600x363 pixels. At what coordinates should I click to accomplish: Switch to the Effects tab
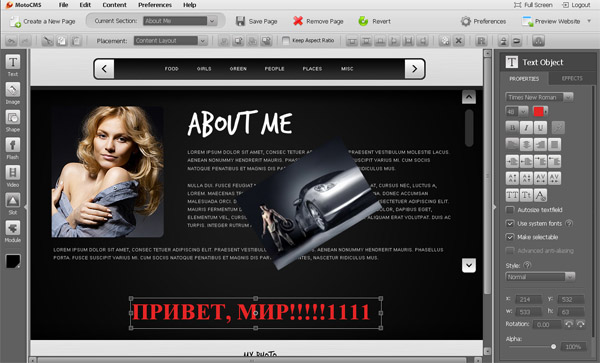coord(572,78)
